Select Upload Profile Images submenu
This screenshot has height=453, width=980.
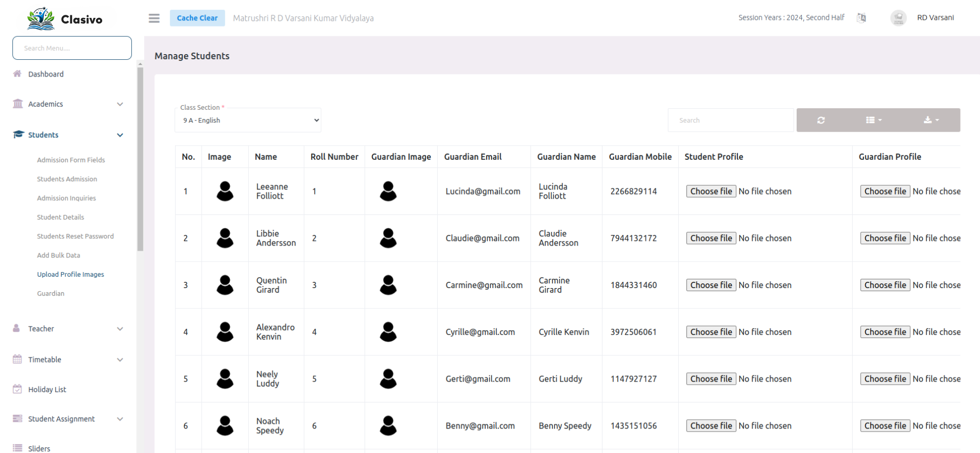[x=70, y=274]
